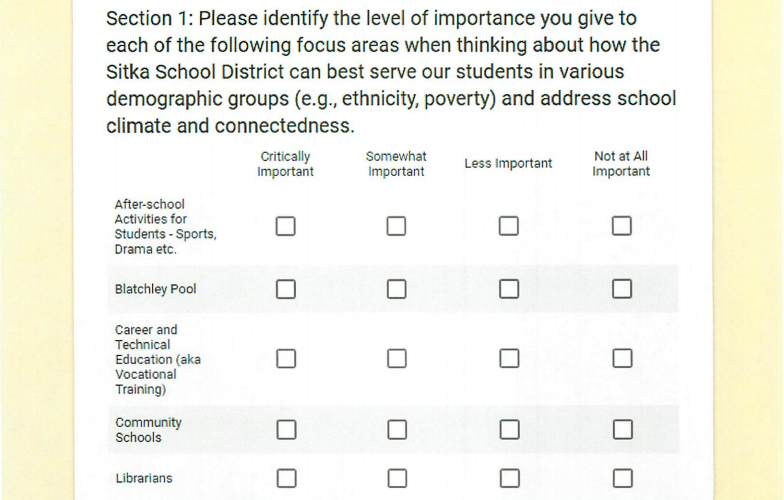Select Not at All Important for Career and Technical Education

pyautogui.click(x=622, y=358)
